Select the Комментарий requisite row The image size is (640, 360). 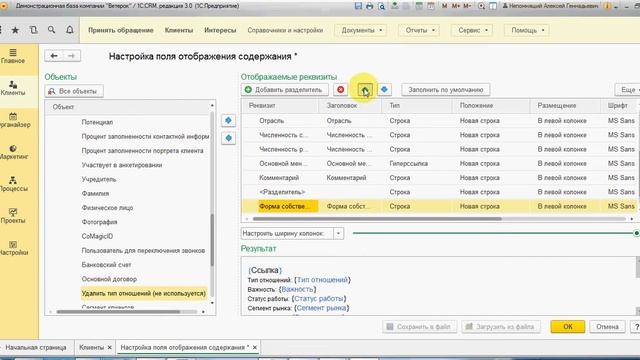point(439,178)
